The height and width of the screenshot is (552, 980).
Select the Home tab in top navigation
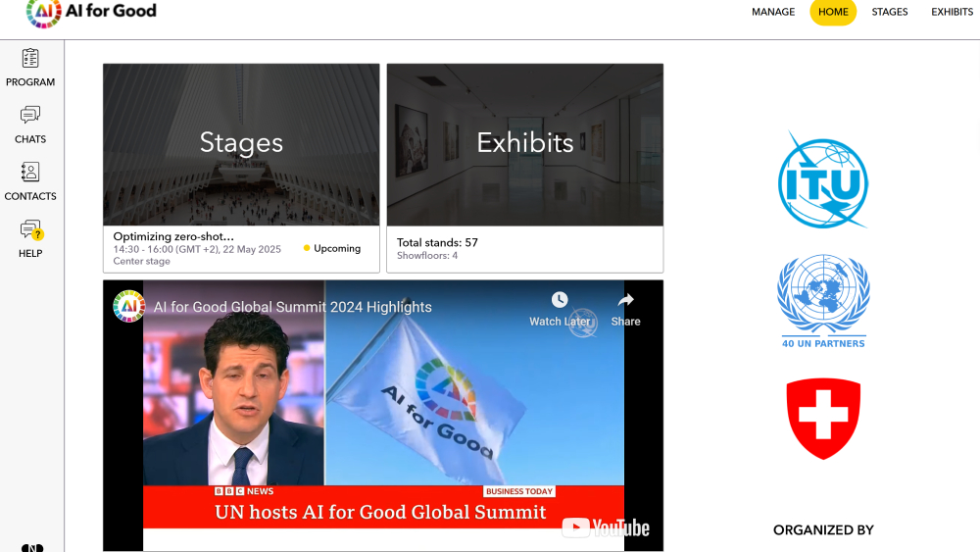coord(833,12)
